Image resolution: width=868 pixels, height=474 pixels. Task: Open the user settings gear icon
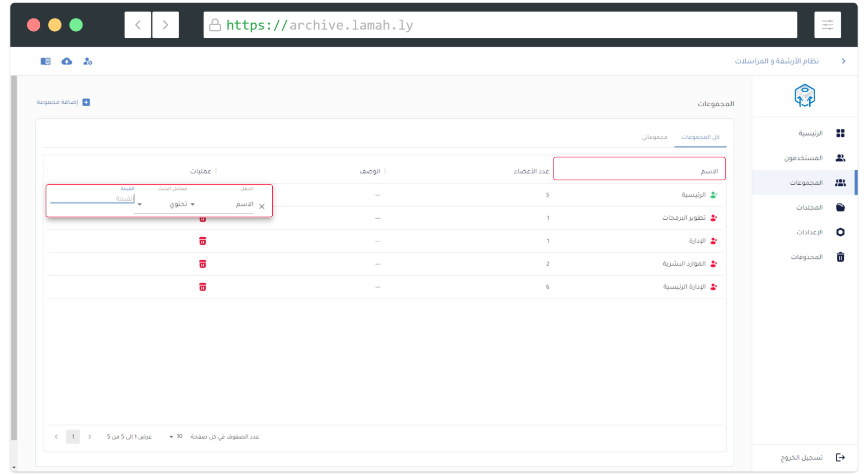(88, 61)
